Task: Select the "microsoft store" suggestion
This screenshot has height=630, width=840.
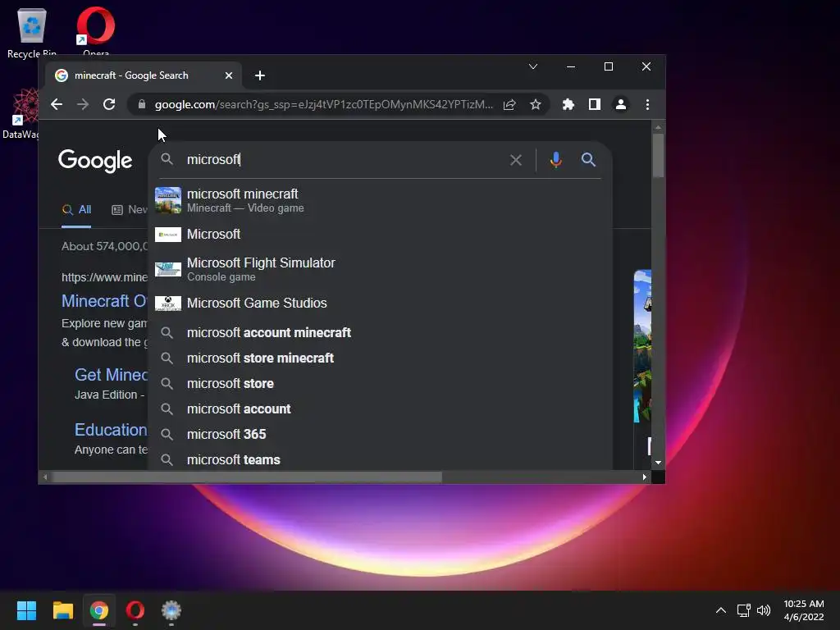Action: tap(381, 384)
